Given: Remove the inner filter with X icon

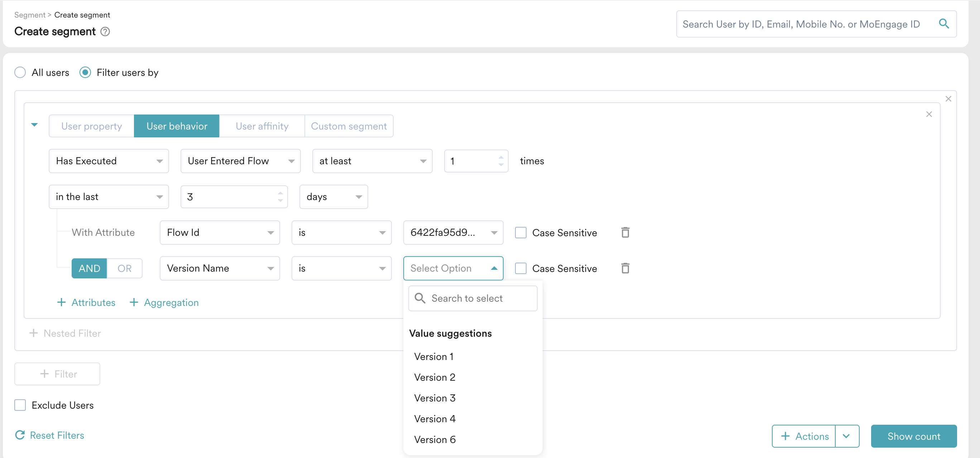Looking at the screenshot, I should (x=929, y=114).
